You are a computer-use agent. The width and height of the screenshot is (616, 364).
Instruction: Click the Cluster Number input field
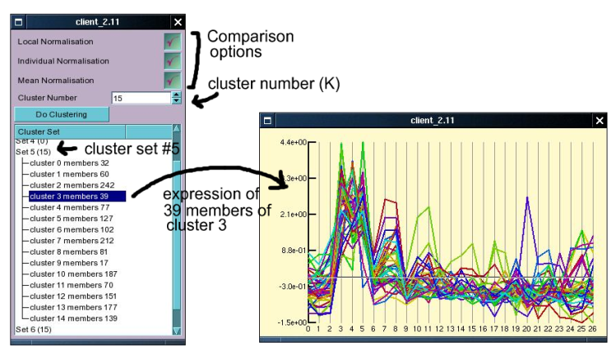click(x=141, y=98)
